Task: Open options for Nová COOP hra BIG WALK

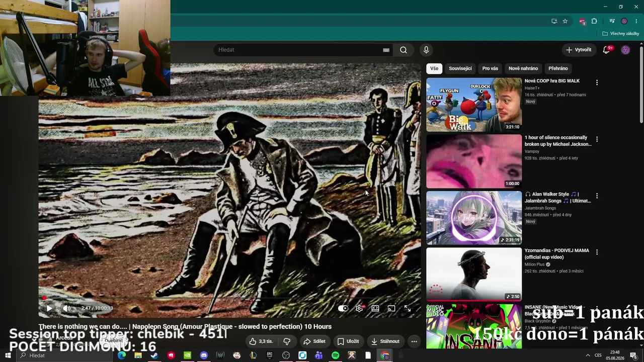Action: (x=597, y=82)
